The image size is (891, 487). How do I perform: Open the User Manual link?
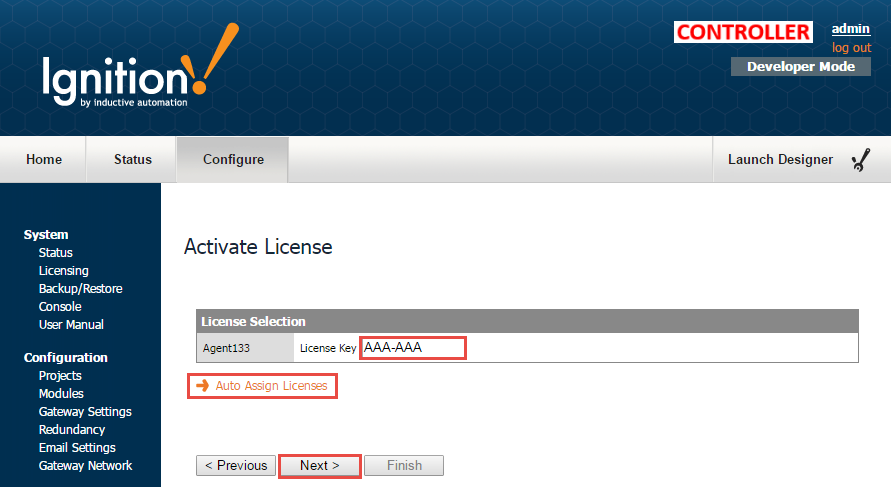coord(71,324)
